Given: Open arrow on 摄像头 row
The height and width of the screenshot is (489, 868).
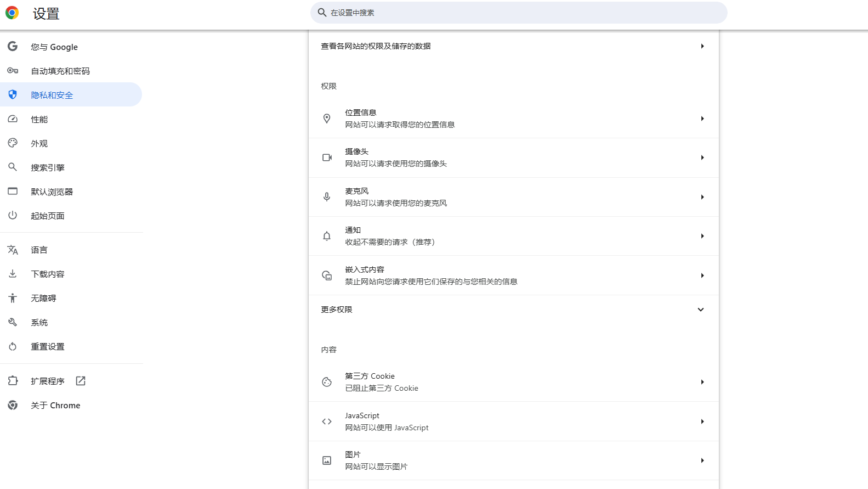Looking at the screenshot, I should 702,158.
